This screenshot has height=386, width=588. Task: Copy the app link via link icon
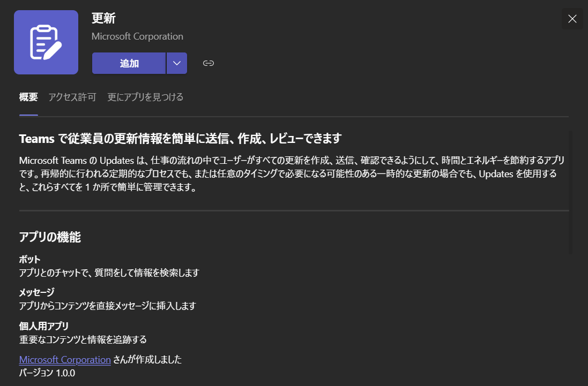coord(209,63)
